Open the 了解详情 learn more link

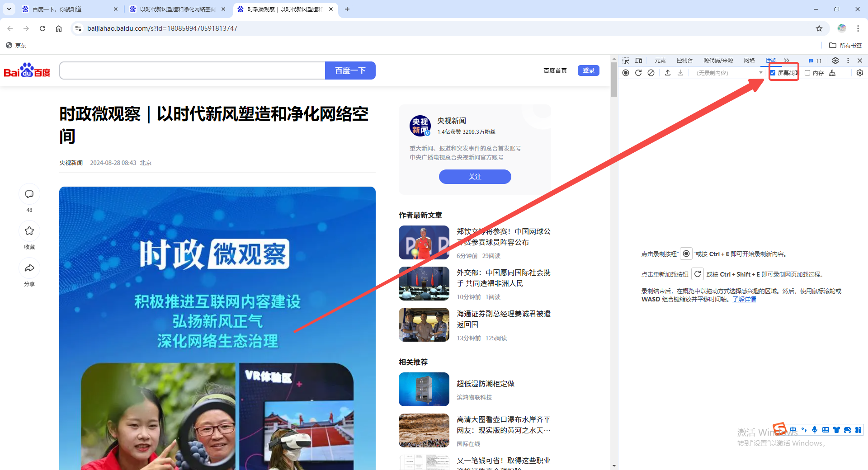[744, 299]
